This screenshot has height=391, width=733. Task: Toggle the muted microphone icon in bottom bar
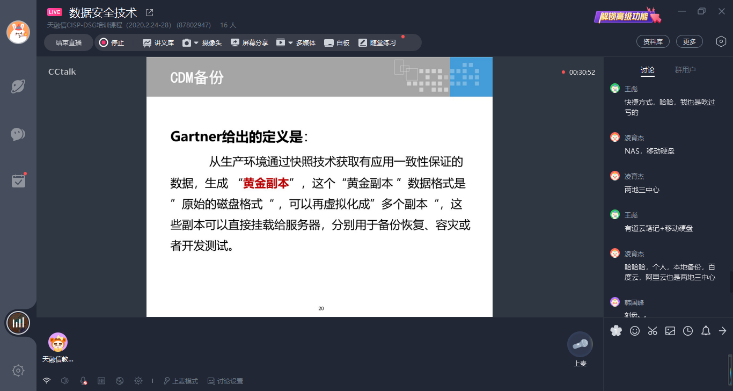click(x=83, y=381)
